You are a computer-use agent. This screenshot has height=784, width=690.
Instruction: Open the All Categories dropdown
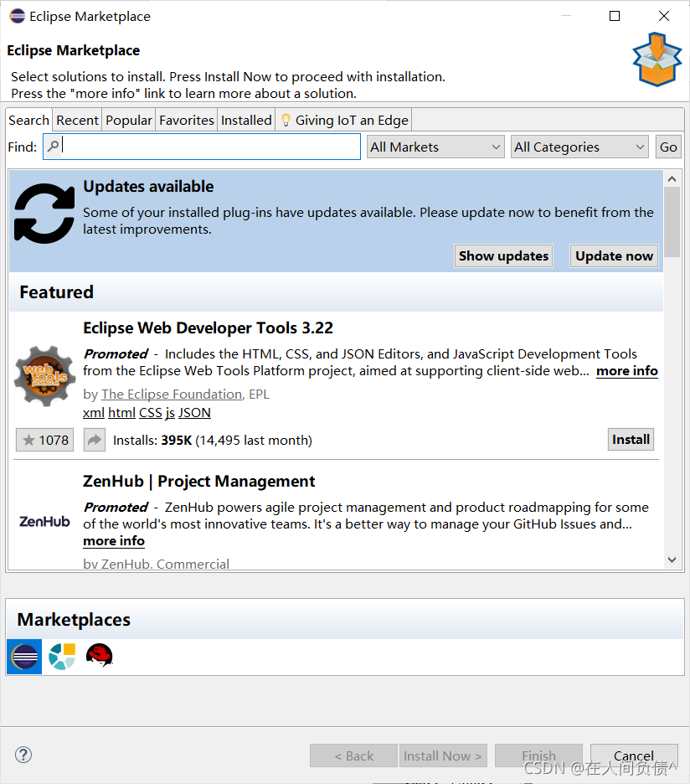point(579,146)
